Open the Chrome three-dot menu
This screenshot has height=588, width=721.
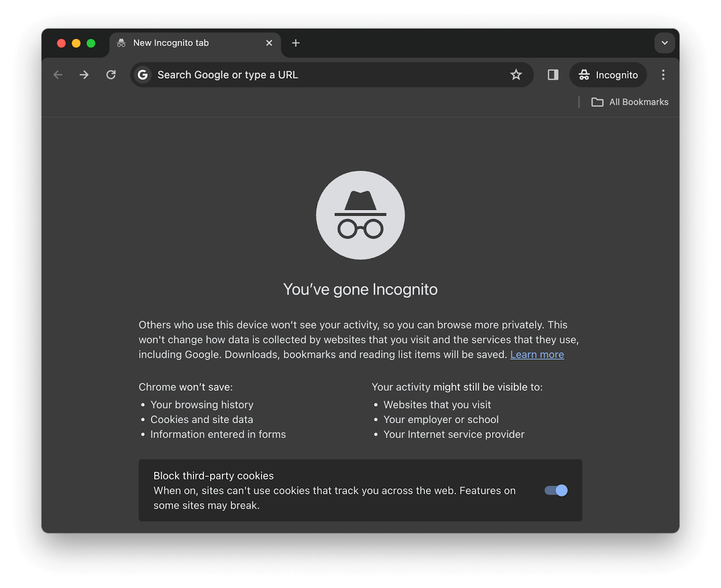(x=663, y=75)
